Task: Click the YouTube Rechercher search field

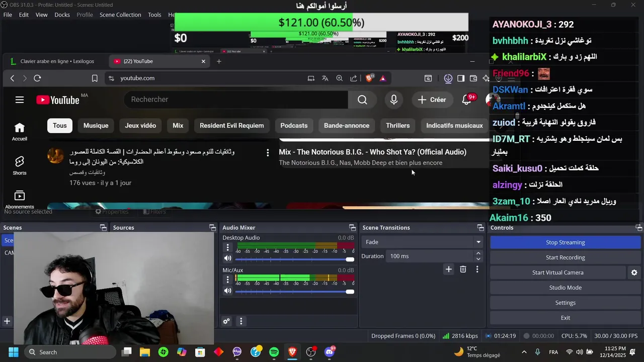Action: click(x=235, y=100)
